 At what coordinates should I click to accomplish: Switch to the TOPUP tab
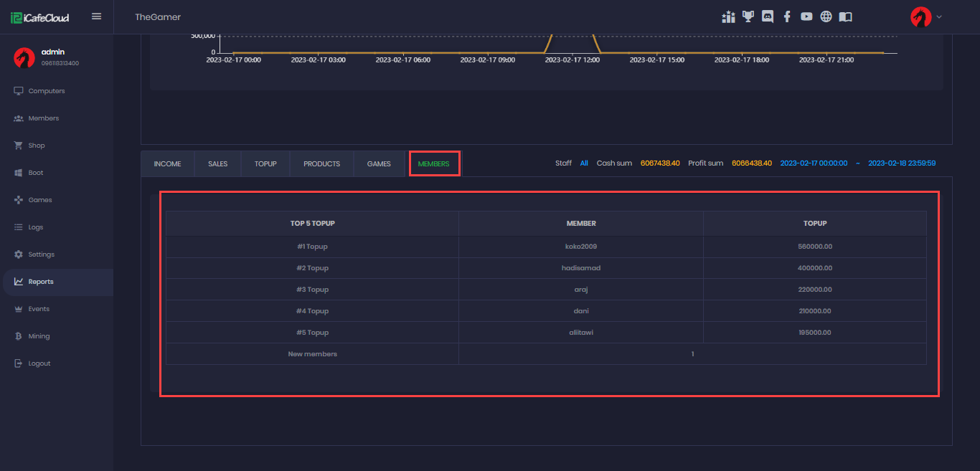[x=265, y=164]
